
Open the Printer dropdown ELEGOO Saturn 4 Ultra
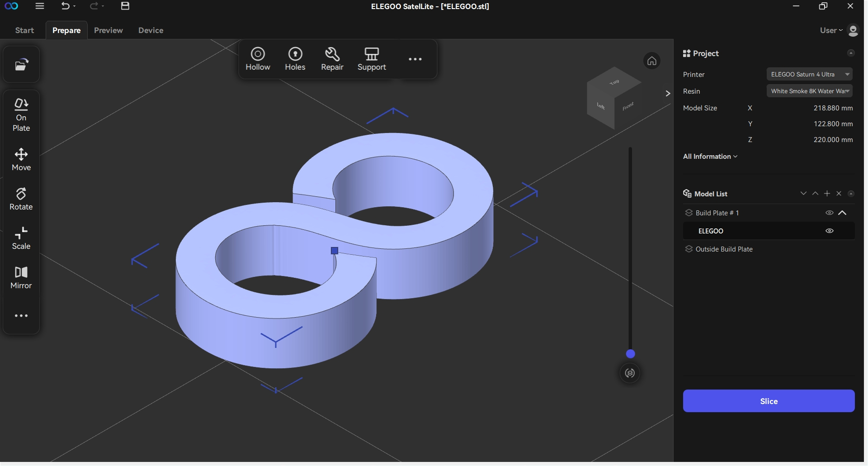tap(809, 74)
